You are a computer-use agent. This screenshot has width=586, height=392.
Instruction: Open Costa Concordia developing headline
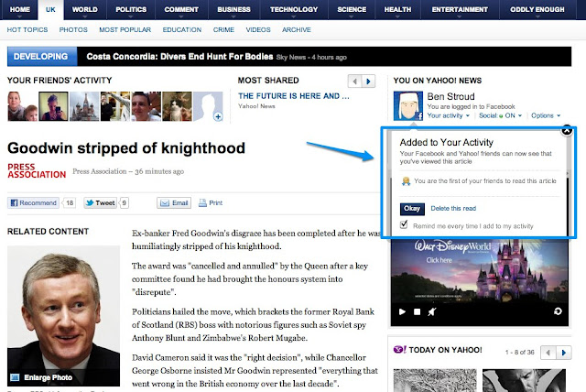pos(179,57)
